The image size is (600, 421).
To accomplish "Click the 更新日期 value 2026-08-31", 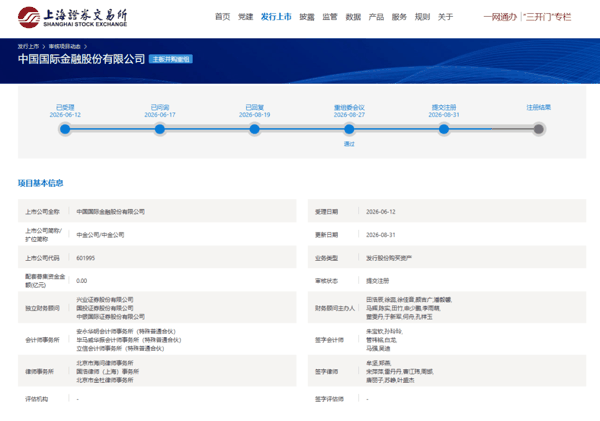I will coord(381,235).
